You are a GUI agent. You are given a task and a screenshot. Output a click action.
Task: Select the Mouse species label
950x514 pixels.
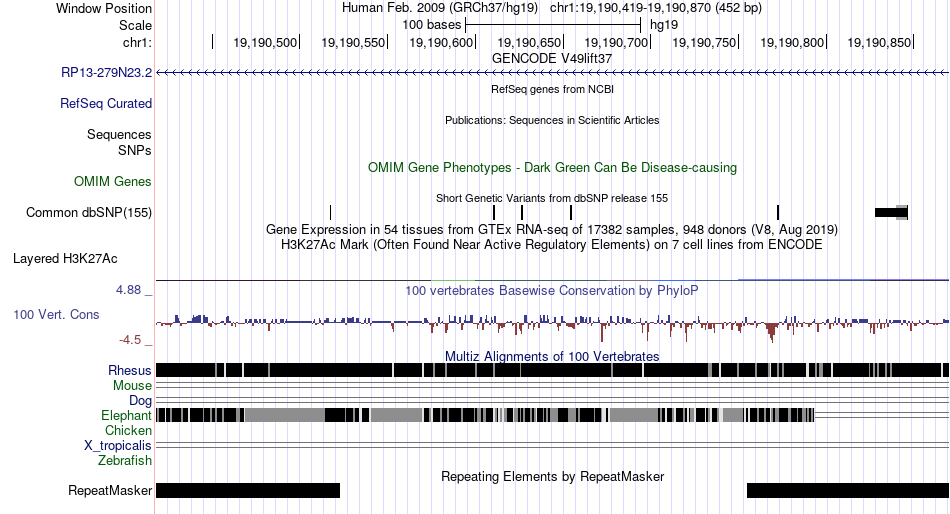pyautogui.click(x=132, y=386)
